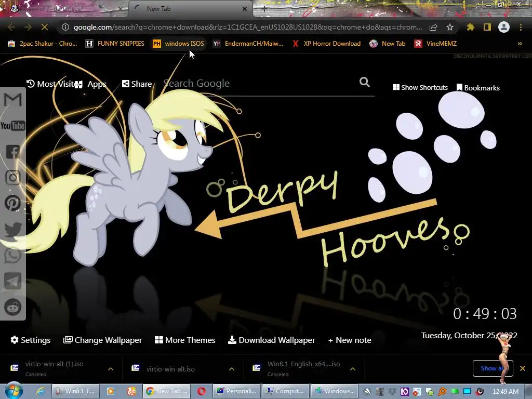Toggle Show Shortcuts
Screen dimensions: 532x399
click(x=420, y=87)
